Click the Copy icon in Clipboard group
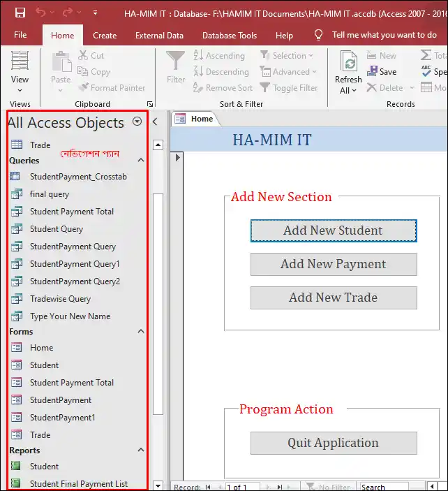Image resolution: width=448 pixels, height=491 pixels. (x=83, y=71)
